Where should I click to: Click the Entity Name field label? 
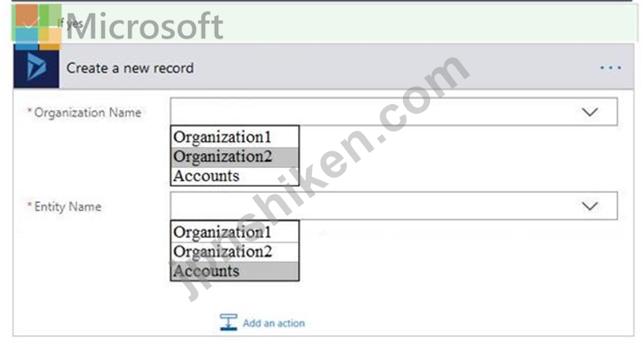pos(64,206)
